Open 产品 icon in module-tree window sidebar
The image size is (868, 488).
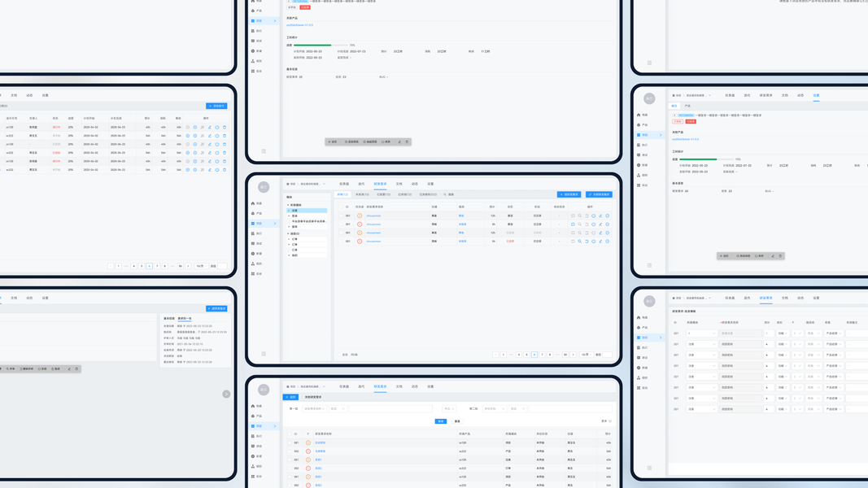(x=253, y=213)
